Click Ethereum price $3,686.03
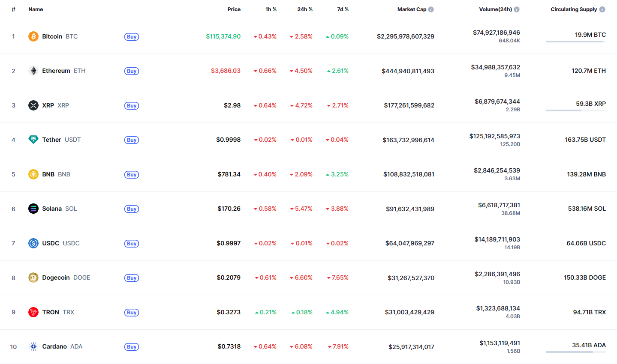The width and height of the screenshot is (617, 364). pos(226,71)
